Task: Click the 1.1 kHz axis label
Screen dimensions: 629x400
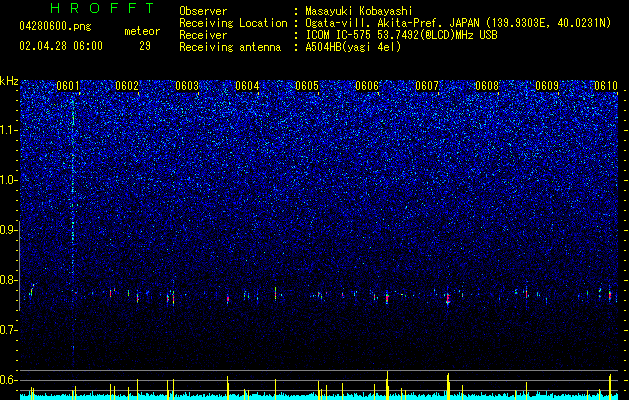Action: click(x=9, y=130)
